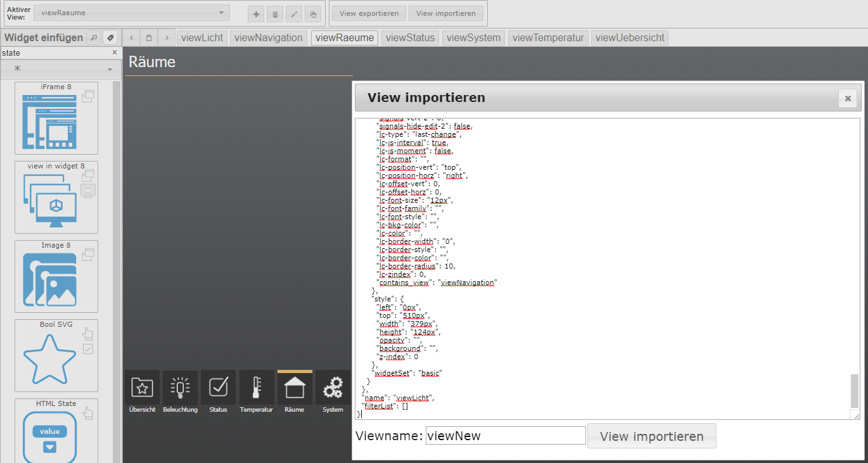
Task: Switch to the viewStatus tab
Action: point(410,37)
